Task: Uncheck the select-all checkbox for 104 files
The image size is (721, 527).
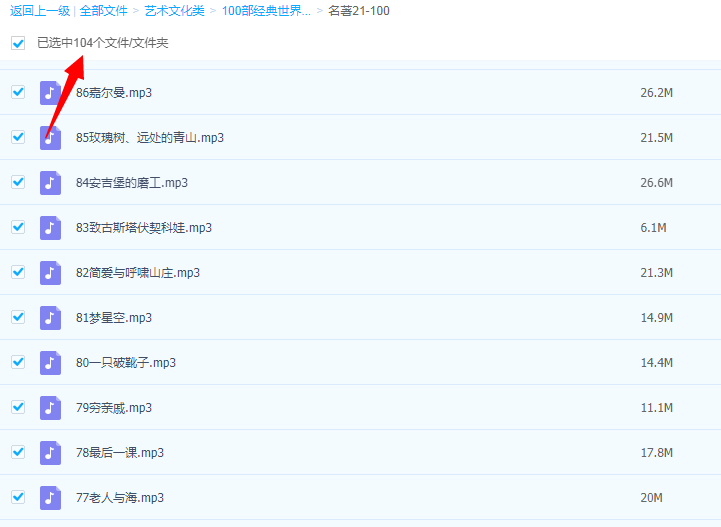Action: (18, 43)
